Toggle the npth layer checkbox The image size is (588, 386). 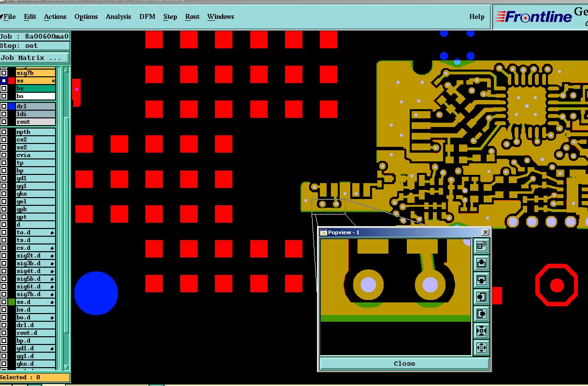click(4, 132)
